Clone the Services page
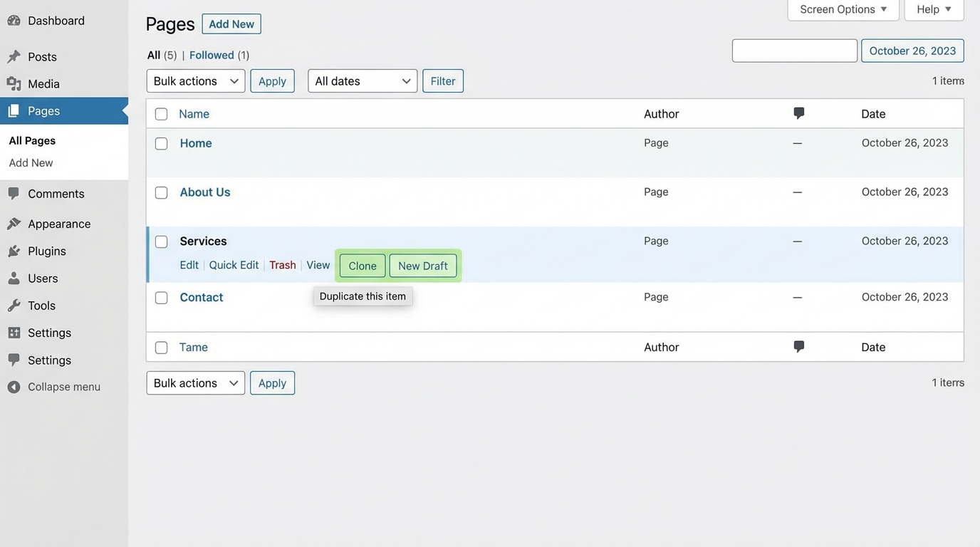 (x=362, y=265)
